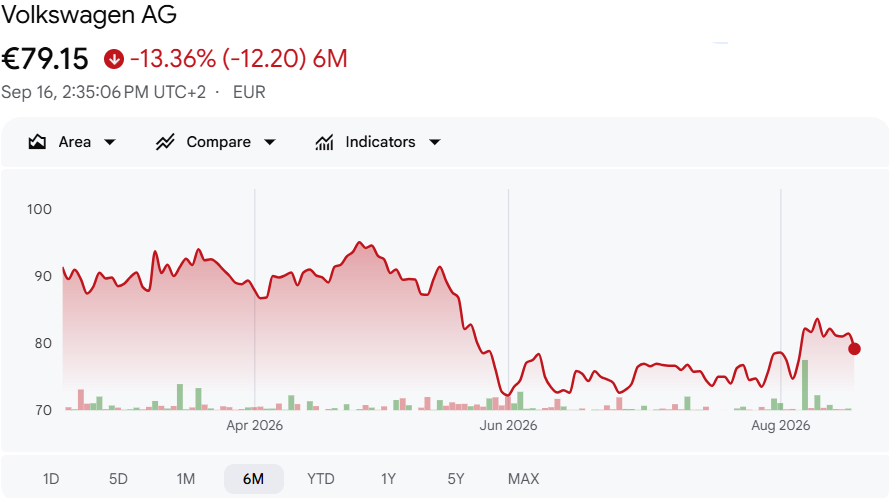This screenshot has height=498, width=889.
Task: Click the Area chart type icon
Action: click(37, 142)
